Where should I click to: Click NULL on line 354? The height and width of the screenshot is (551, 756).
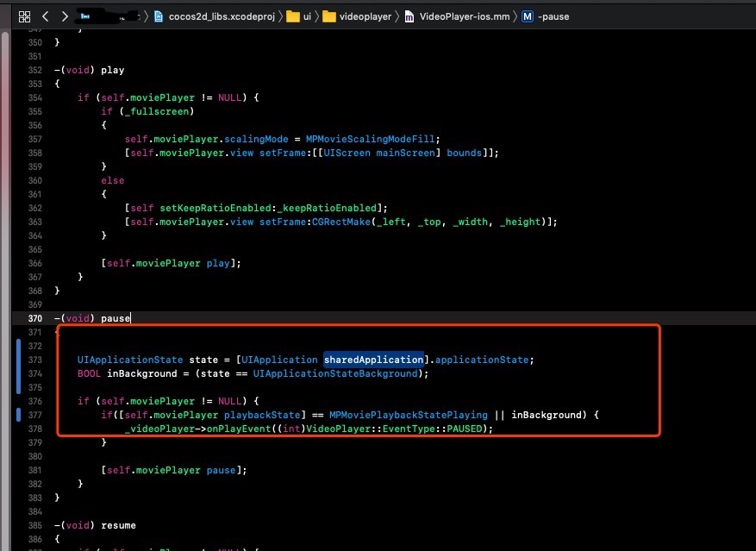229,98
